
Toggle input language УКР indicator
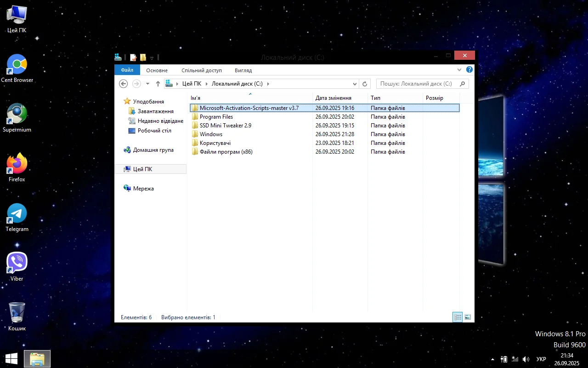point(541,359)
